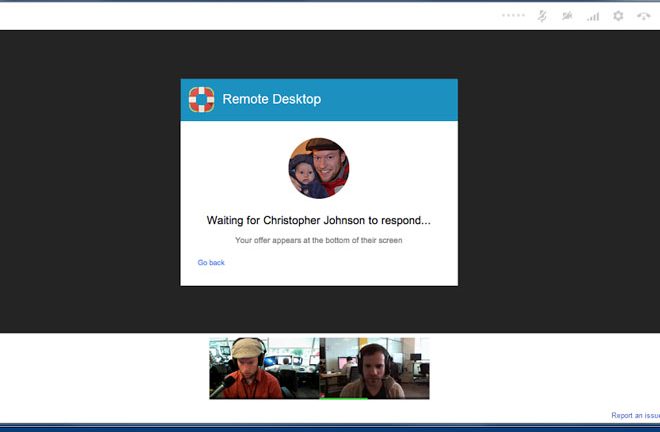Turn off the camera via the toolbar icon

(567, 16)
